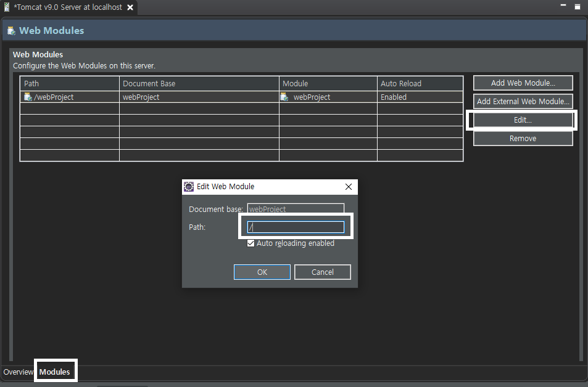Click the Edit... button
The height and width of the screenshot is (387, 588).
(x=523, y=120)
